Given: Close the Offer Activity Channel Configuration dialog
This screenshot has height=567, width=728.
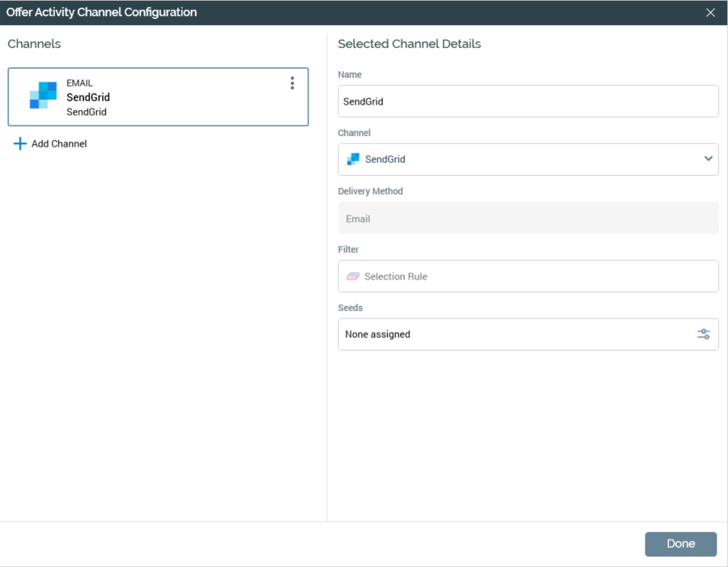Looking at the screenshot, I should coord(710,12).
